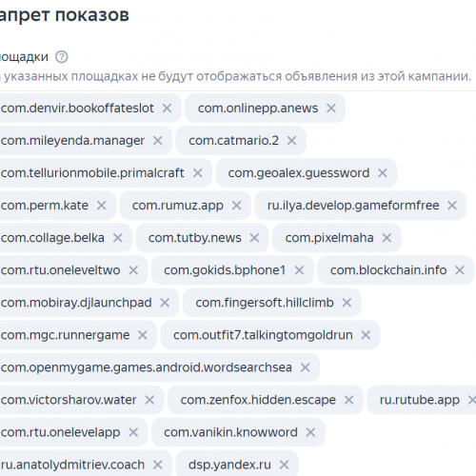Select ru.anatolydmitriev.coach tag text

72,465
